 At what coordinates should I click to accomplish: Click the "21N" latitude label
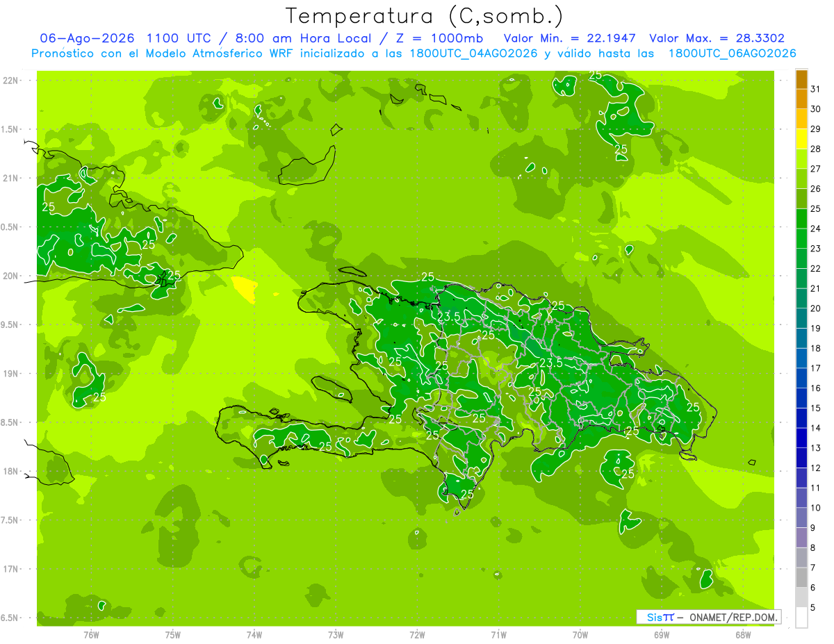10,179
